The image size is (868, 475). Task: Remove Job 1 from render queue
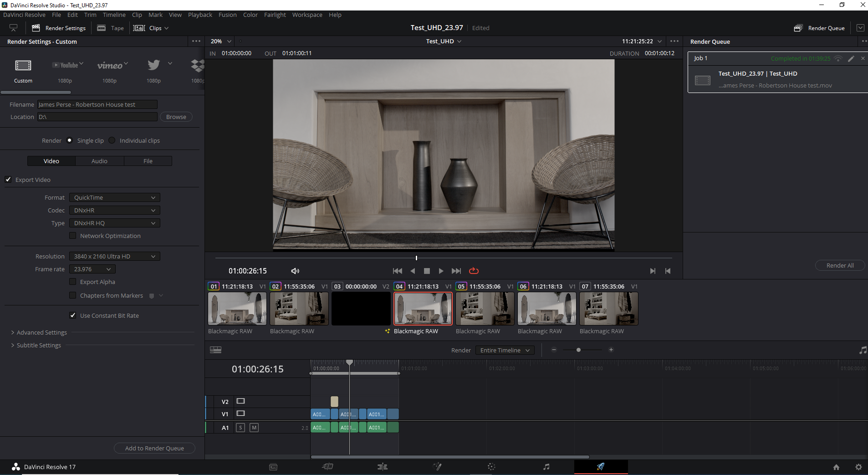863,58
